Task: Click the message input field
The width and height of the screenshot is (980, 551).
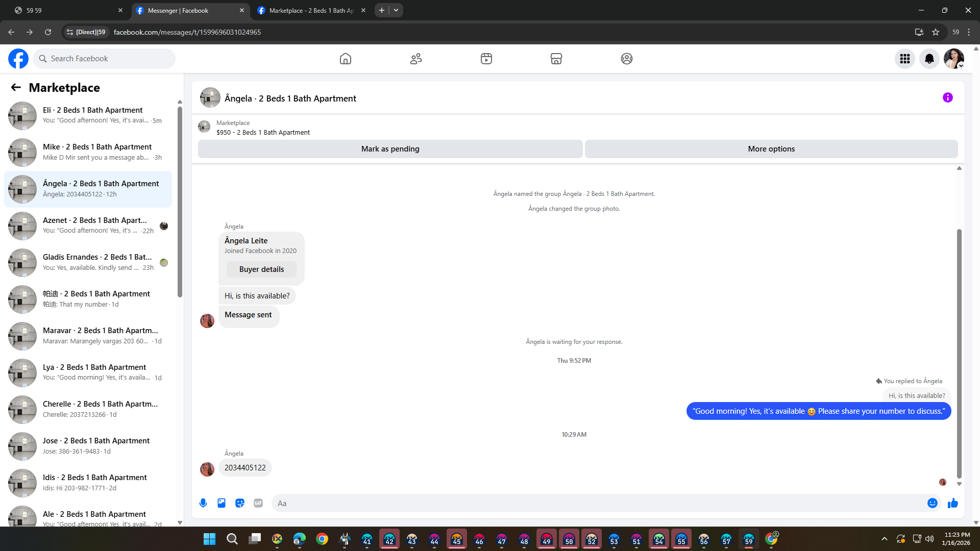Action: coord(597,503)
